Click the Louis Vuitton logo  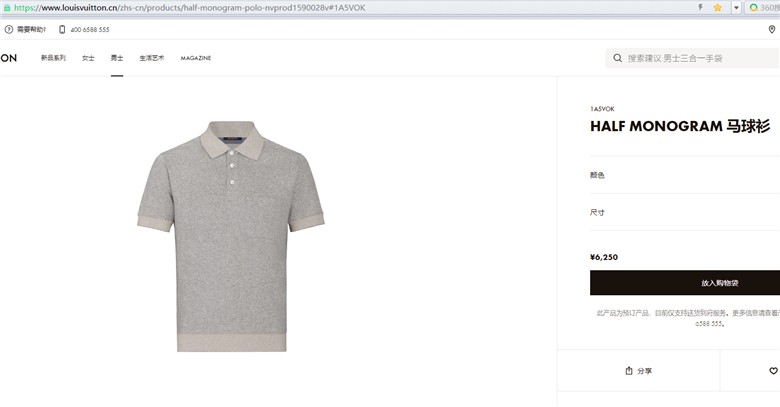[8, 58]
